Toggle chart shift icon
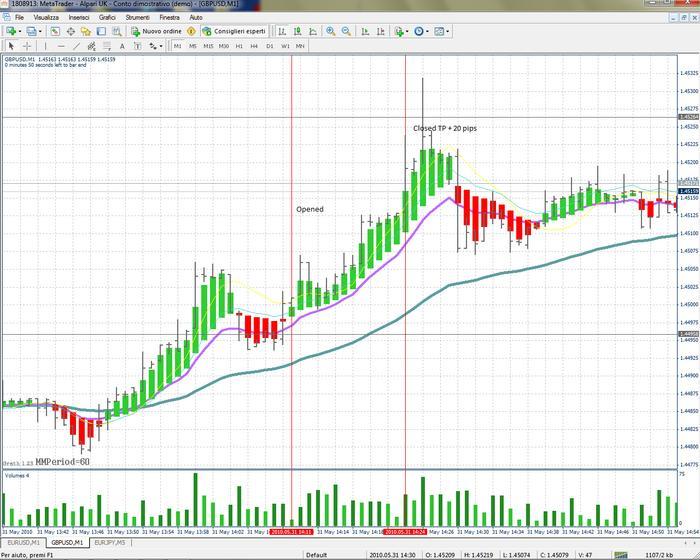This screenshot has height=560, width=700. tap(381, 31)
